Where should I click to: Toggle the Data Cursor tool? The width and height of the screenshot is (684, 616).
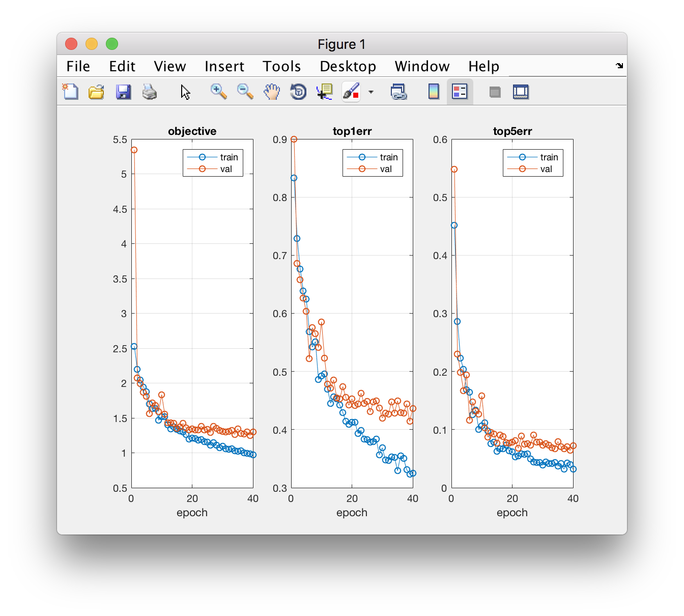pyautogui.click(x=324, y=92)
